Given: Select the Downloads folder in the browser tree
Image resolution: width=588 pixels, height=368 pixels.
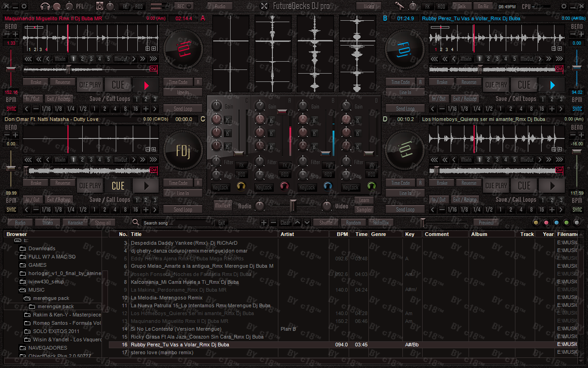Looking at the screenshot, I should [42, 248].
